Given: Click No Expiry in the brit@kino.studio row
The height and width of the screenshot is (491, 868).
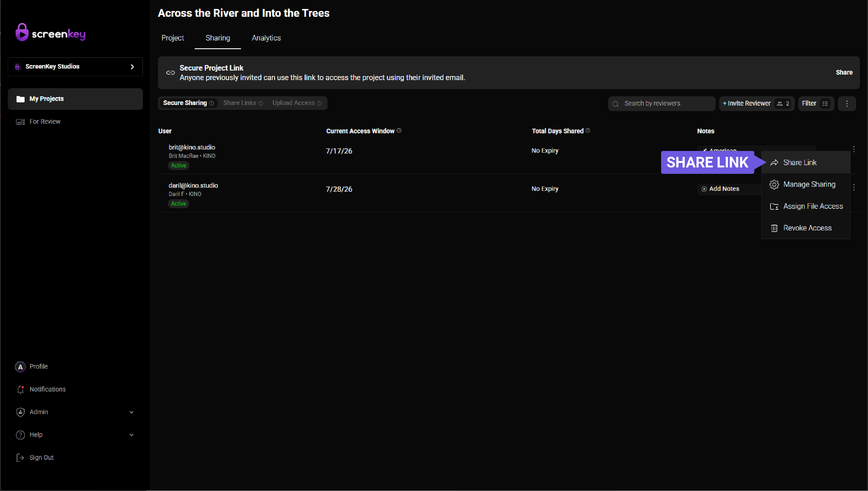Looking at the screenshot, I should 545,151.
